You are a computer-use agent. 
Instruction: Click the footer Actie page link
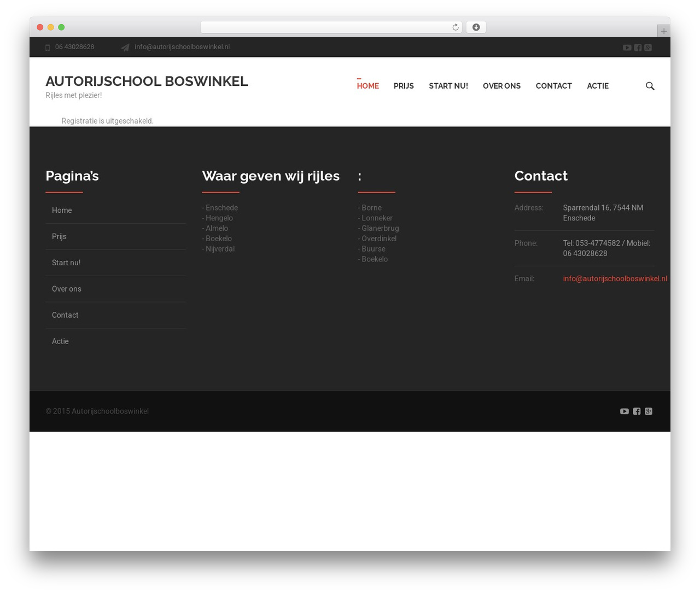[x=60, y=341]
